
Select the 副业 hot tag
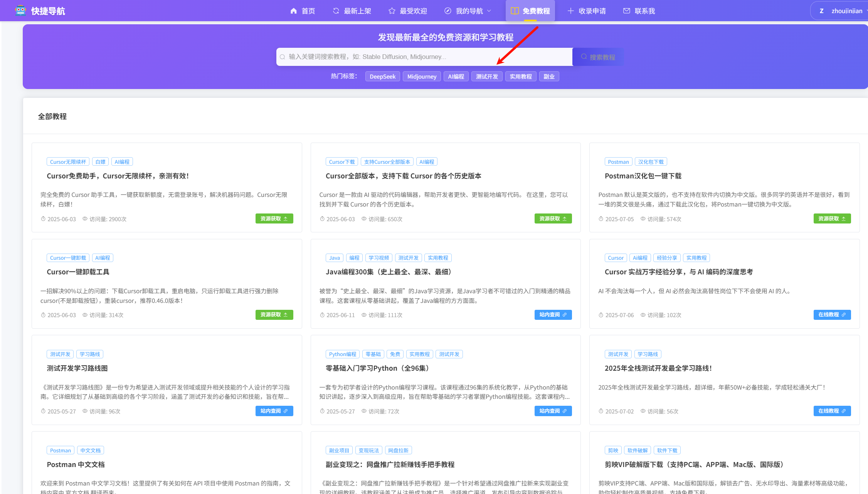point(549,77)
